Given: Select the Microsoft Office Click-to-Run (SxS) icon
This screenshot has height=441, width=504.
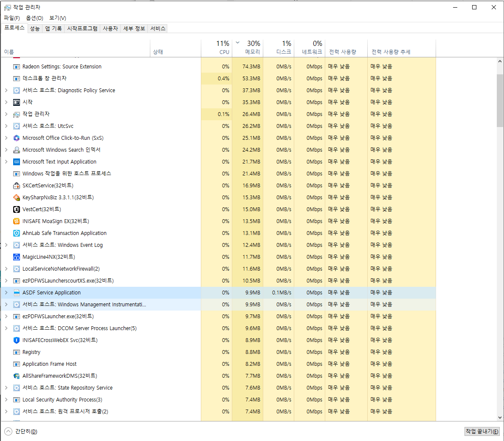Looking at the screenshot, I should (x=16, y=138).
